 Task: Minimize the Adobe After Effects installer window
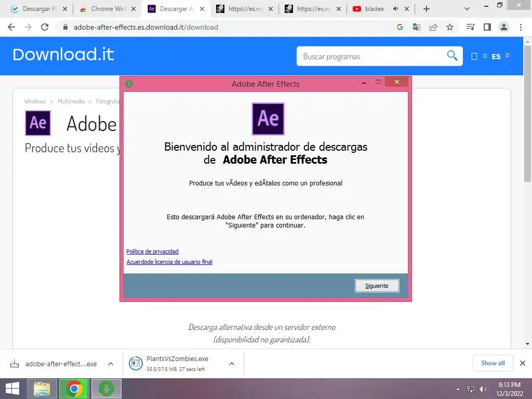click(364, 82)
